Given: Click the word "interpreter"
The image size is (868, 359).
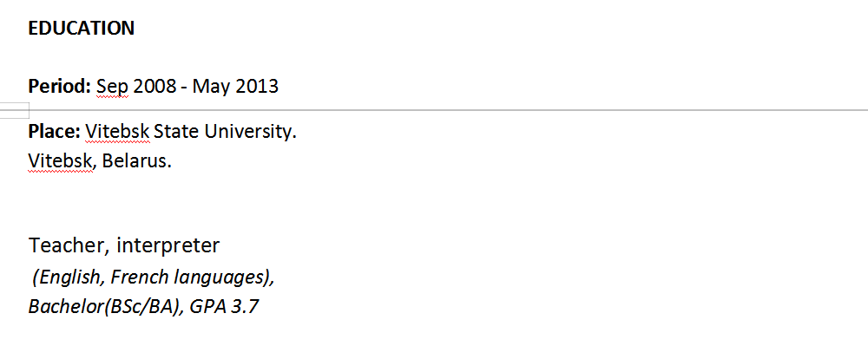Looking at the screenshot, I should [x=168, y=246].
